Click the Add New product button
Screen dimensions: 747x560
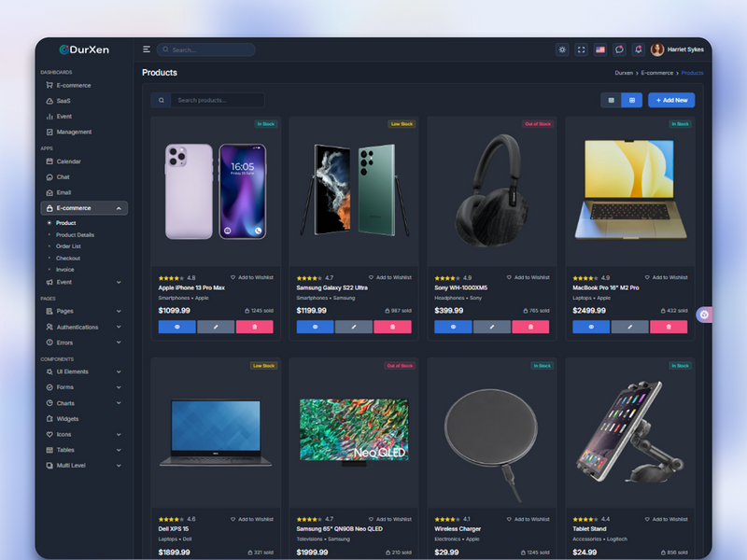[x=671, y=100]
